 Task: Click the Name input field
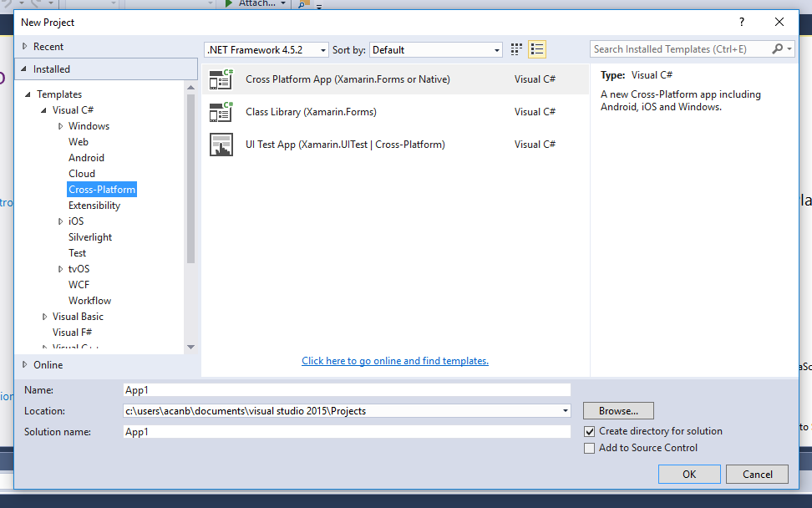tap(347, 390)
